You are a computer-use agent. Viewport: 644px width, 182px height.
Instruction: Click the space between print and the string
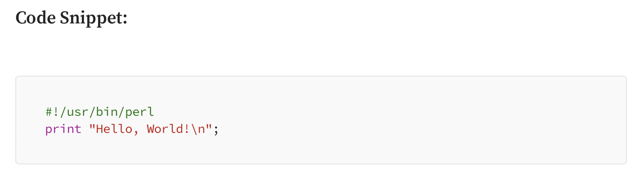point(85,130)
